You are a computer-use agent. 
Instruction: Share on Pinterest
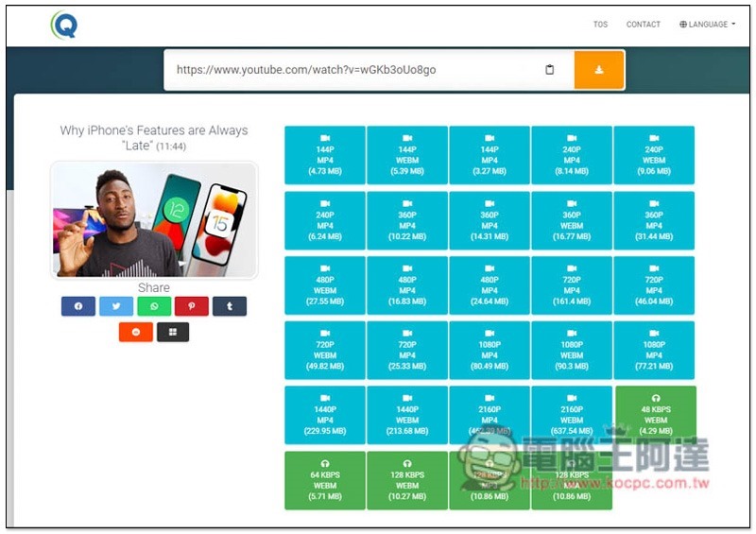coord(192,306)
